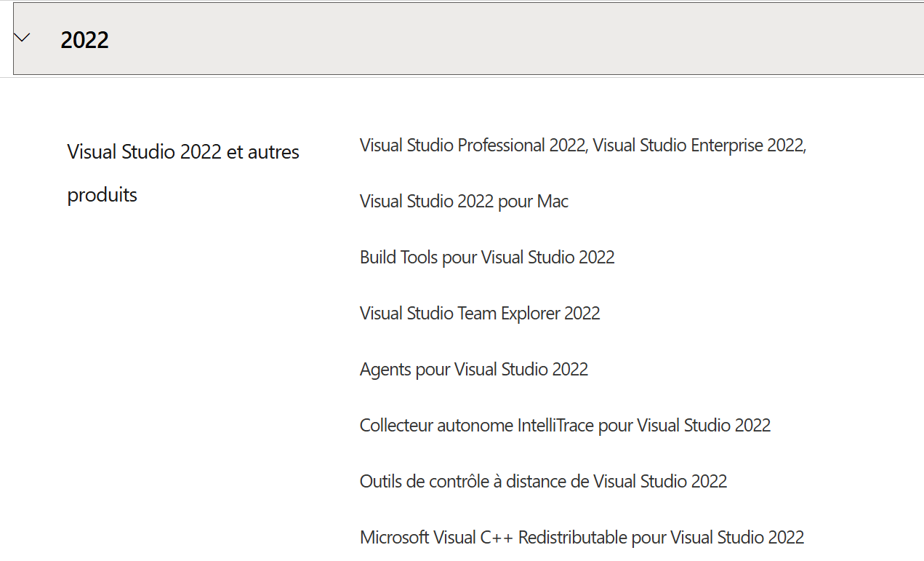Click "Visual Studio 2022 pour Mac" entry
The height and width of the screenshot is (561, 924).
pos(464,202)
